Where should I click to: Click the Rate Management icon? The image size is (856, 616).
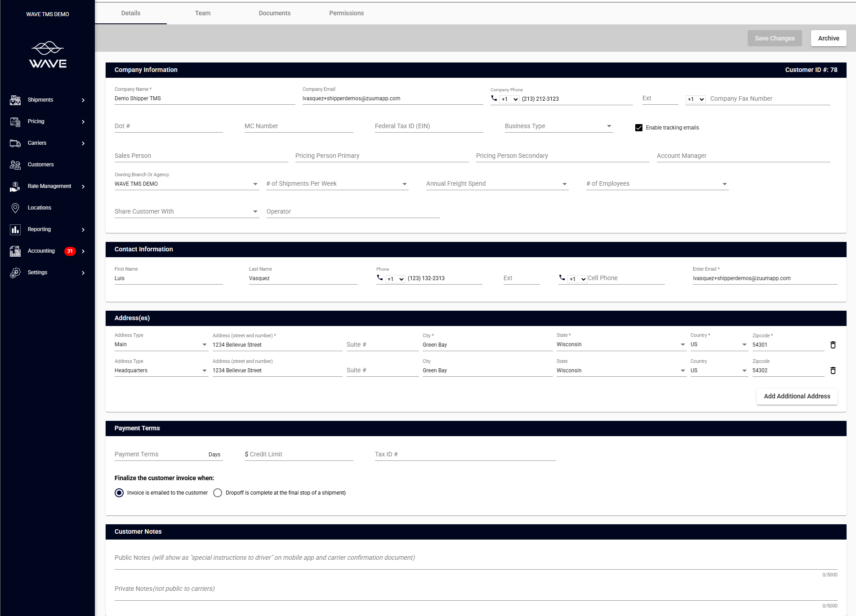tap(15, 186)
